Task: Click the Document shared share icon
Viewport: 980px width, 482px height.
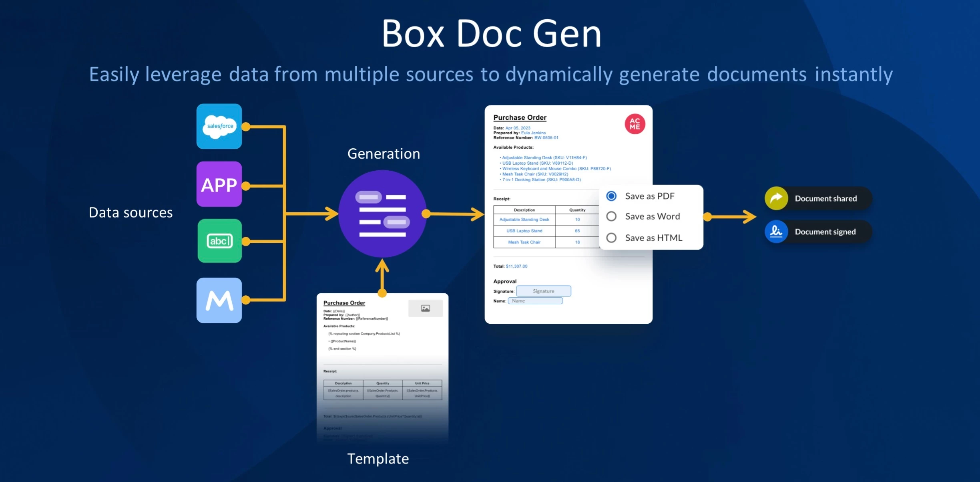Action: pyautogui.click(x=776, y=198)
